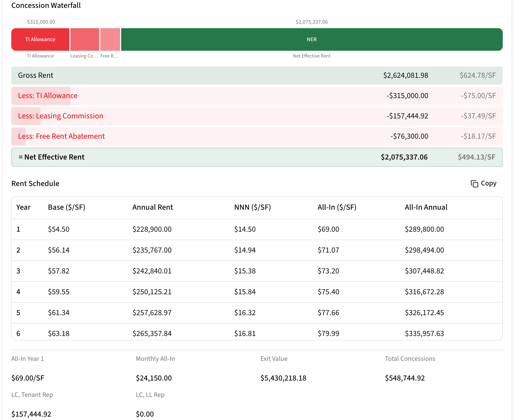514x420 pixels.
Task: Click year 4 all-in rate $75.40
Action: coord(328,292)
